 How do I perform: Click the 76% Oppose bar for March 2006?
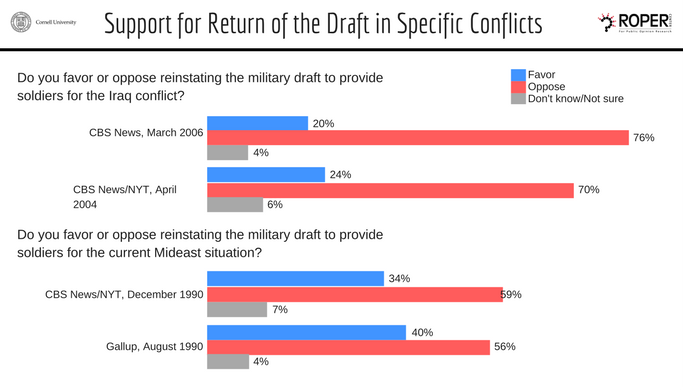tap(418, 138)
